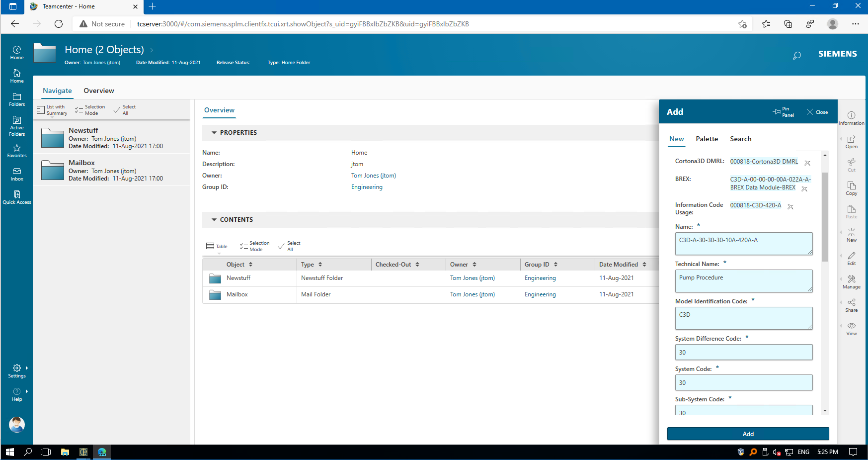Click the search magnifier next to SIEMENS

pos(797,55)
